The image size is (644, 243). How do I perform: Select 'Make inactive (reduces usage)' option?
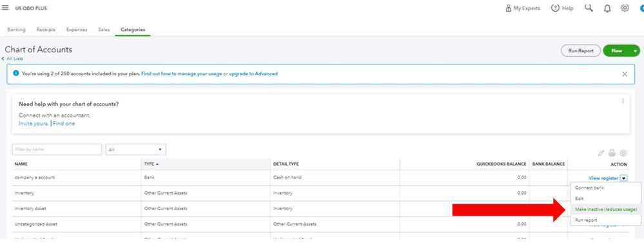point(606,209)
